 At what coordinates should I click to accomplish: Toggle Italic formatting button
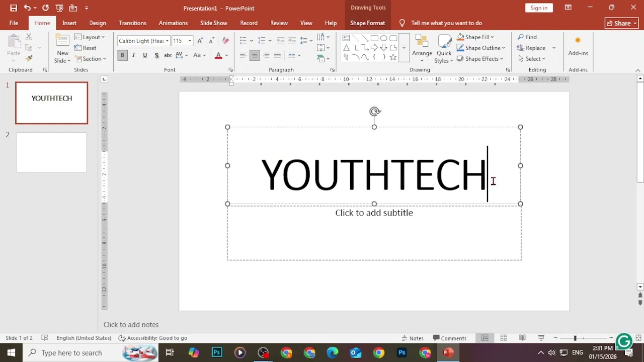(x=134, y=55)
